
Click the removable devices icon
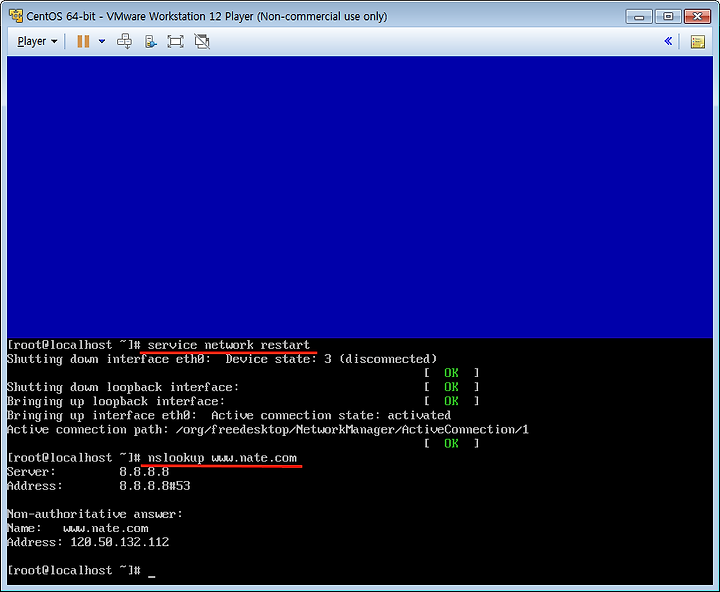pyautogui.click(x=150, y=41)
